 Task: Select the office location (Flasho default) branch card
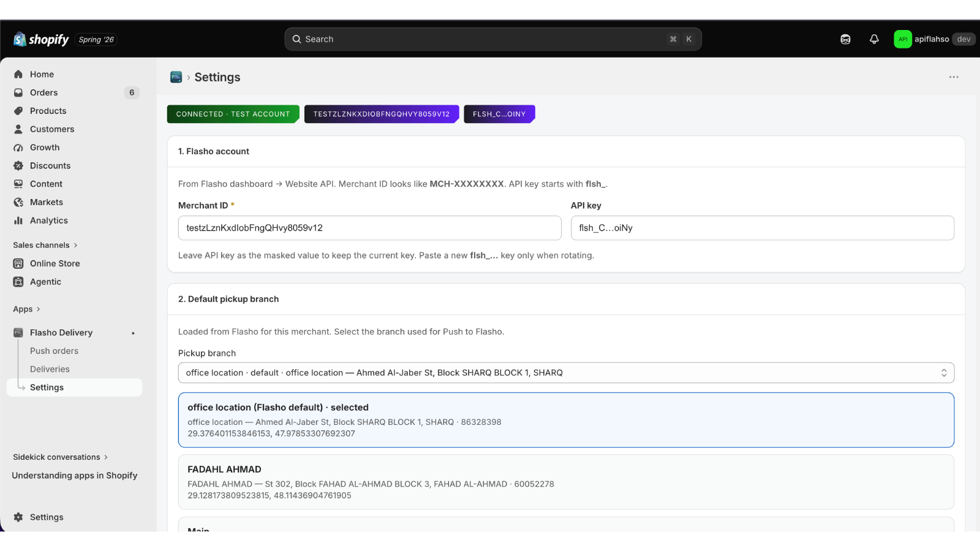pos(566,420)
